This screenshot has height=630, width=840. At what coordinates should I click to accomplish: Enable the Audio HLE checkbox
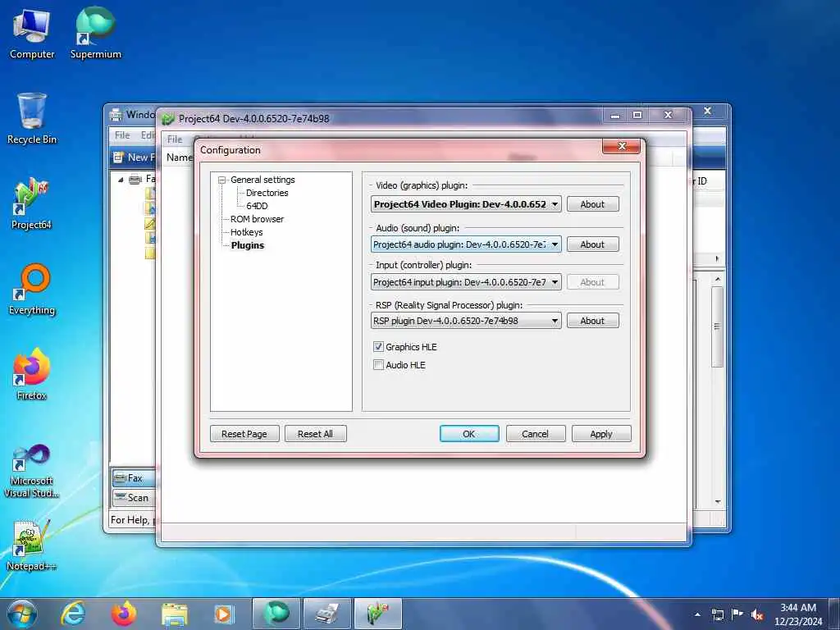point(378,365)
